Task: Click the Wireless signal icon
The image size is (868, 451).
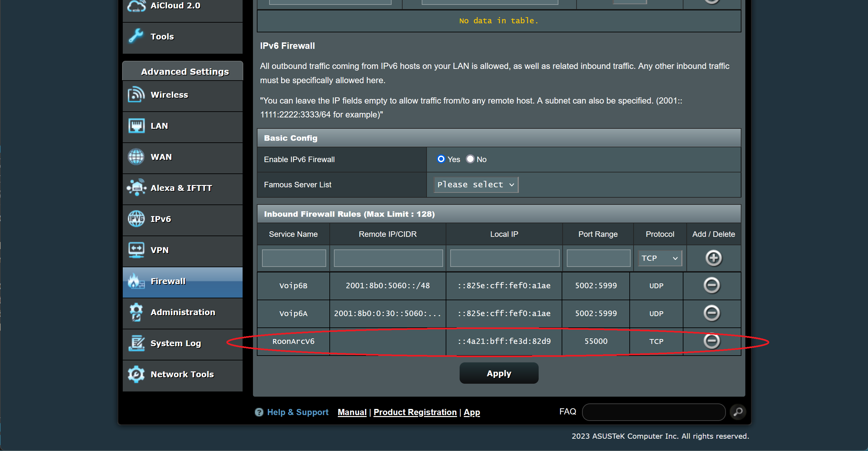Action: click(136, 94)
